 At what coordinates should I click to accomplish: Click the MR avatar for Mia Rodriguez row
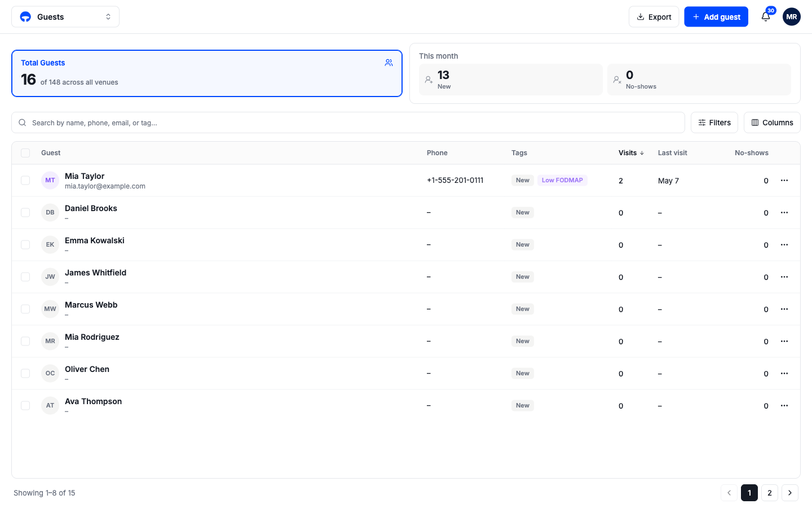[50, 341]
